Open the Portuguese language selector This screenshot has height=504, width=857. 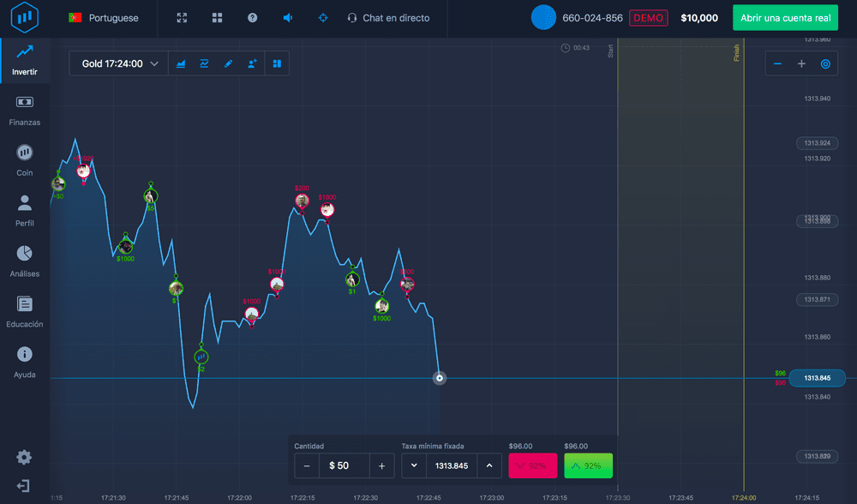coord(104,18)
